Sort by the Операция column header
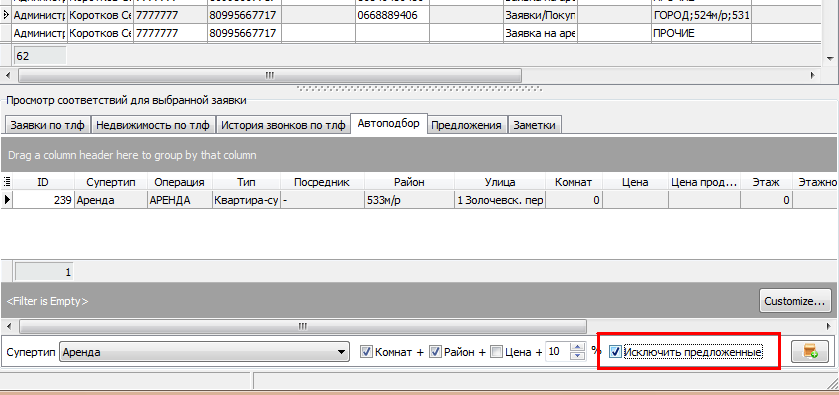839x395 pixels. click(x=179, y=182)
